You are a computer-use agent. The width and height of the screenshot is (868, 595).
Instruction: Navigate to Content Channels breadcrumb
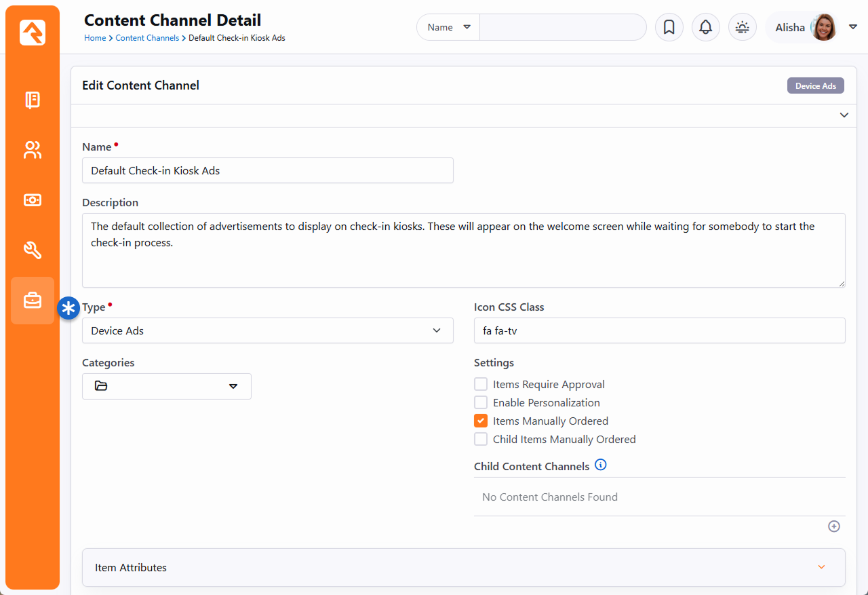click(x=147, y=38)
